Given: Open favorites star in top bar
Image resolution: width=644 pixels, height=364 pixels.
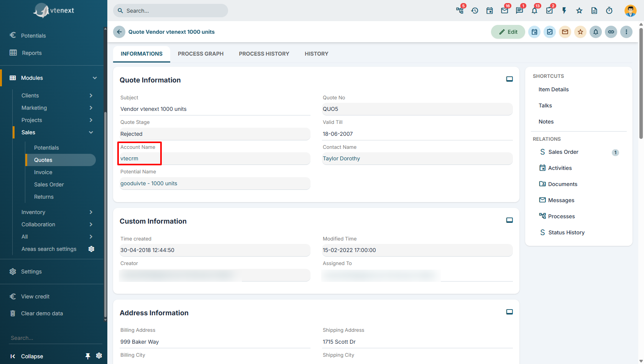Looking at the screenshot, I should 579,10.
